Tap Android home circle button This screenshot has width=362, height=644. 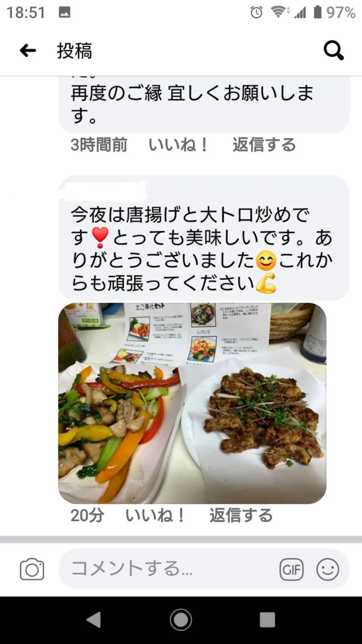(181, 620)
